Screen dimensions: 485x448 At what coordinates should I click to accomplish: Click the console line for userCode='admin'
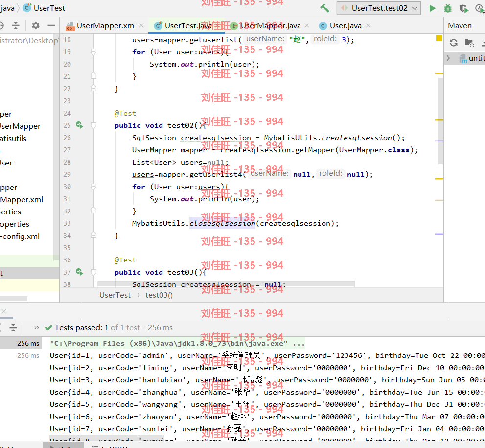tap(267, 355)
